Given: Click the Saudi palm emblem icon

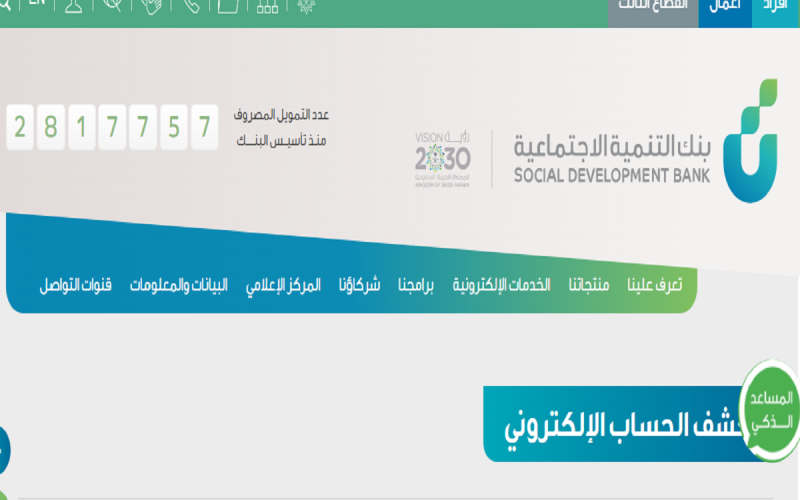Looking at the screenshot, I should click(x=306, y=6).
